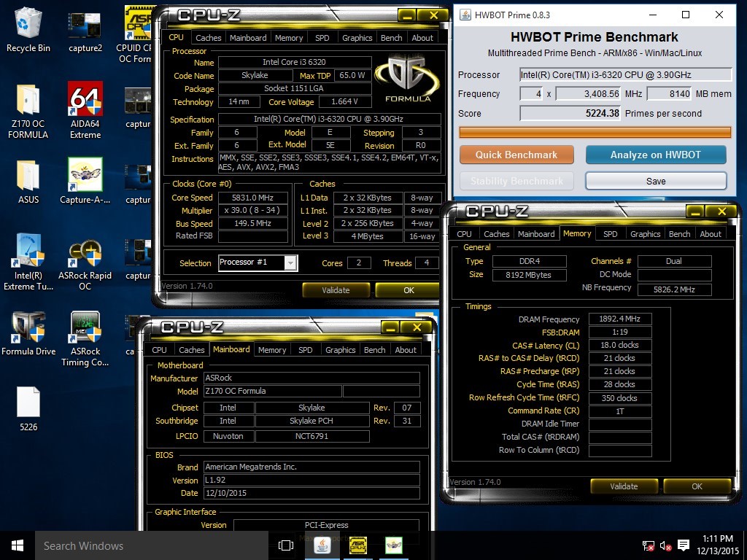Open Graphics tab in Memory CPU-Z window

(x=645, y=234)
